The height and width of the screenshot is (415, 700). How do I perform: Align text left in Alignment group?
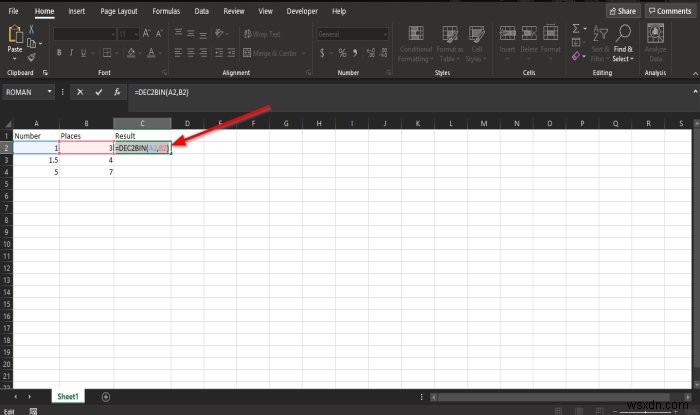pos(178,53)
